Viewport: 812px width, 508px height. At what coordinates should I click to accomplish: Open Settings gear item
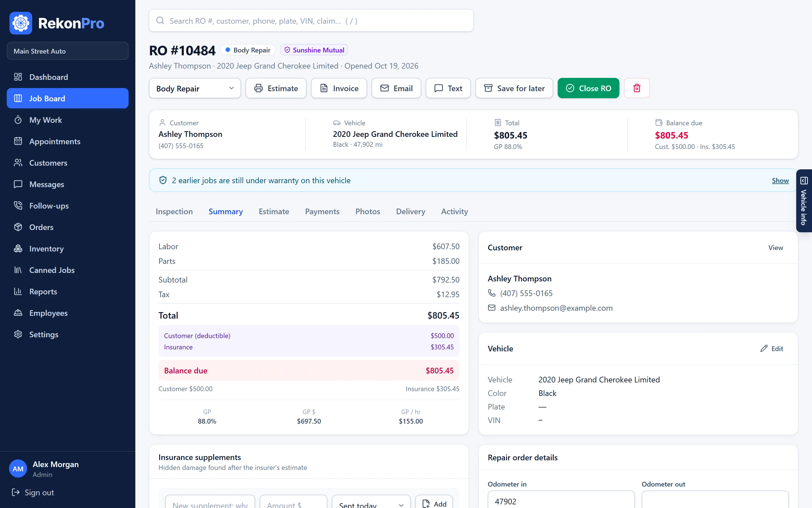(67, 335)
